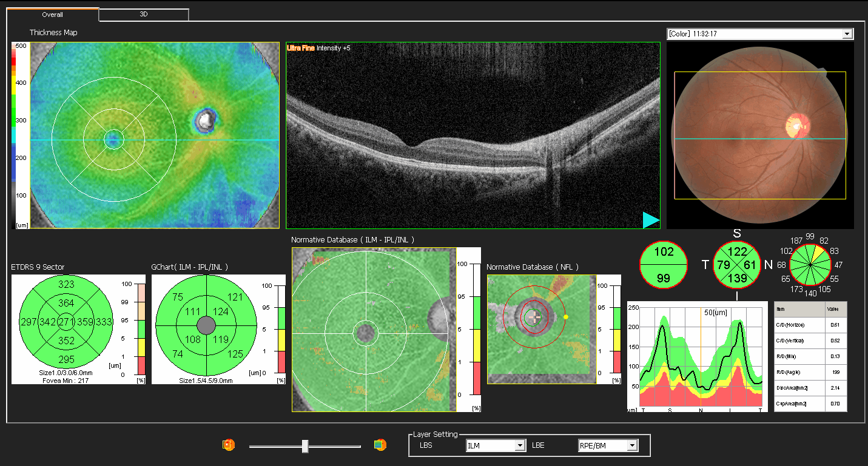Switch to the 3D tab
The width and height of the screenshot is (868, 466).
tap(144, 15)
